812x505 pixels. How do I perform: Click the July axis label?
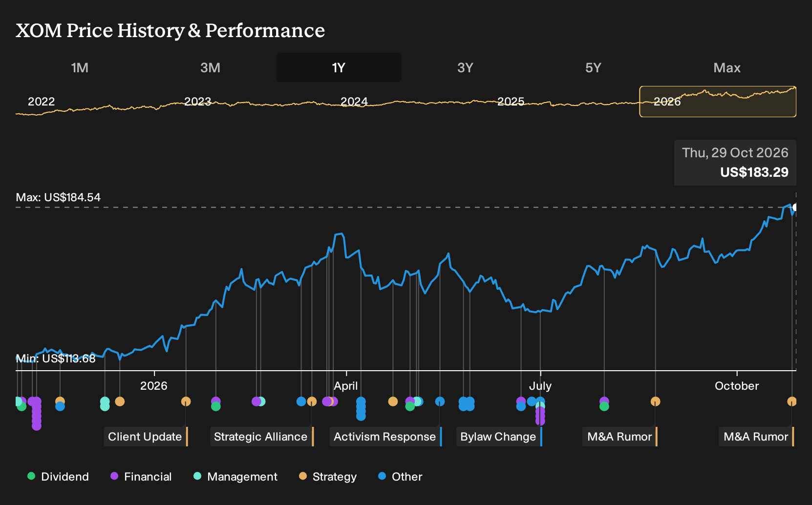(540, 386)
